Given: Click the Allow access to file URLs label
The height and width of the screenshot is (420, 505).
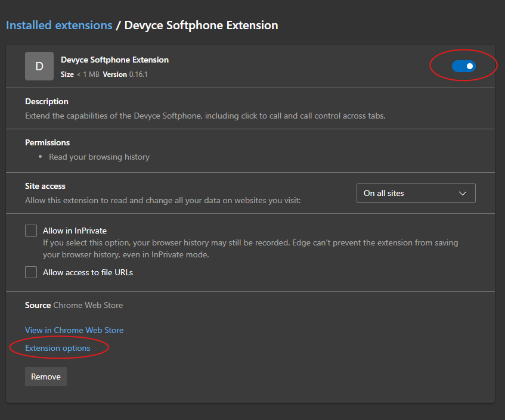Looking at the screenshot, I should pos(88,273).
